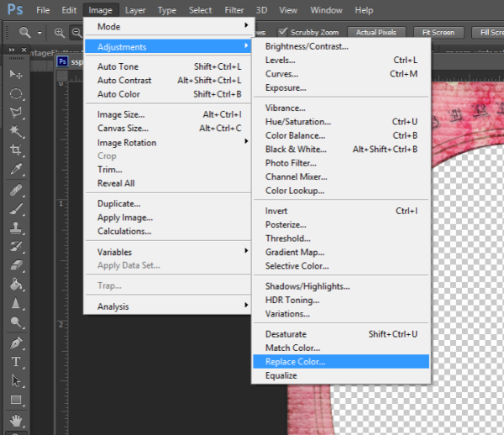The width and height of the screenshot is (504, 435).
Task: Choose Image Size command
Action: click(169, 114)
